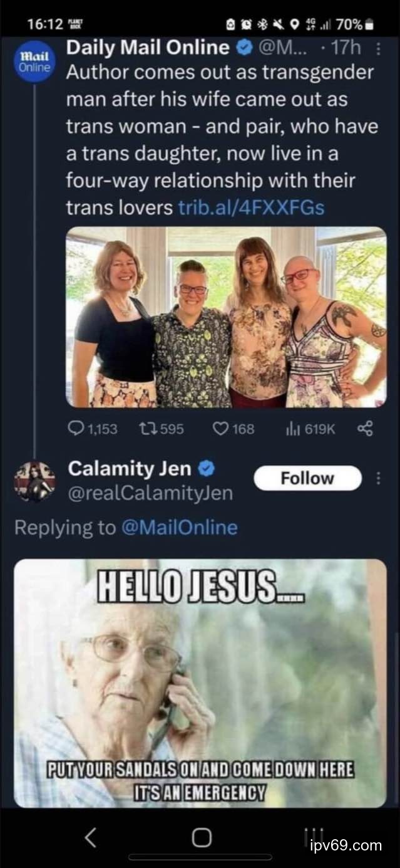The image size is (400, 868).
Task: Follow Calamity Jen
Action: (307, 478)
